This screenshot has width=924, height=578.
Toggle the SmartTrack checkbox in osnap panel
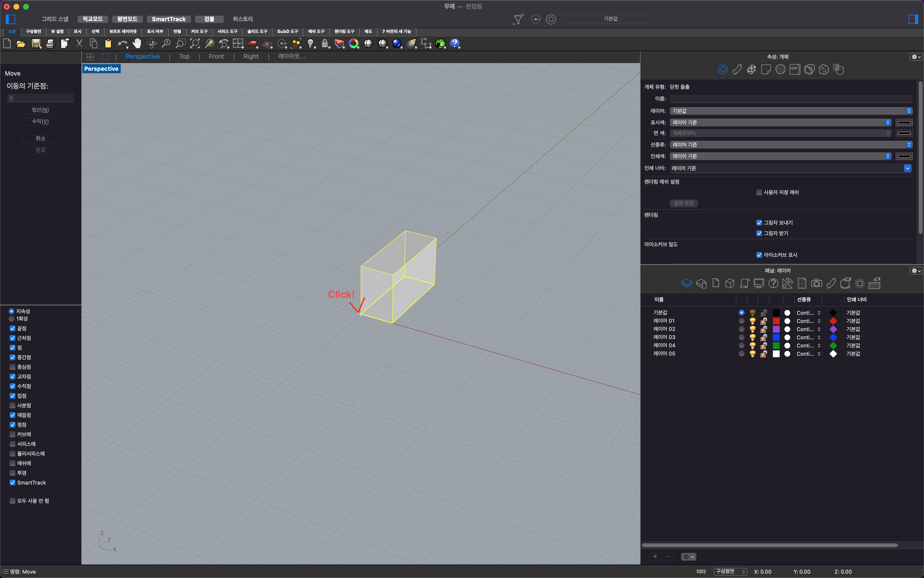coord(13,482)
